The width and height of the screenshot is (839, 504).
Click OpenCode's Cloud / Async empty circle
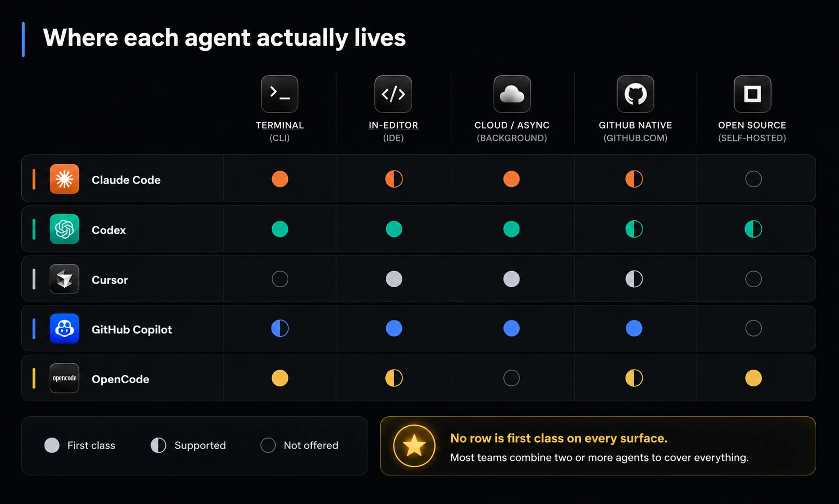pos(511,378)
